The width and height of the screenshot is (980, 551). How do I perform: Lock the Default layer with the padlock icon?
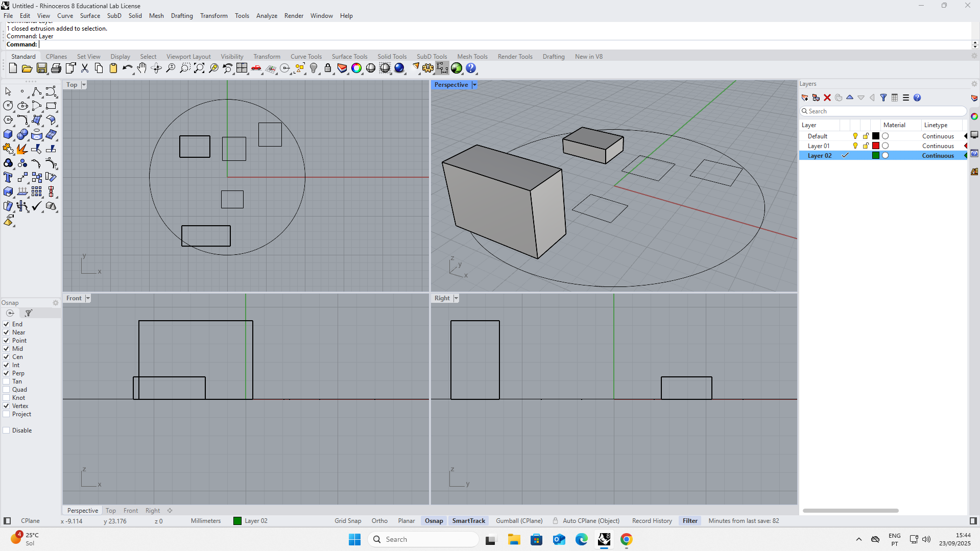865,136
